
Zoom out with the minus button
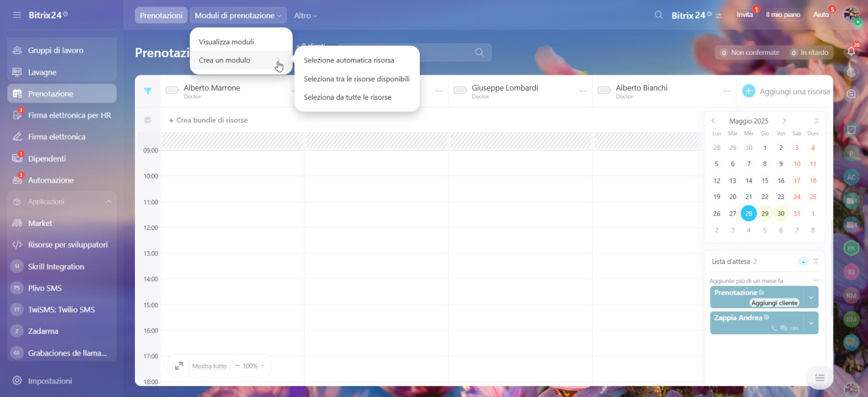(x=237, y=366)
